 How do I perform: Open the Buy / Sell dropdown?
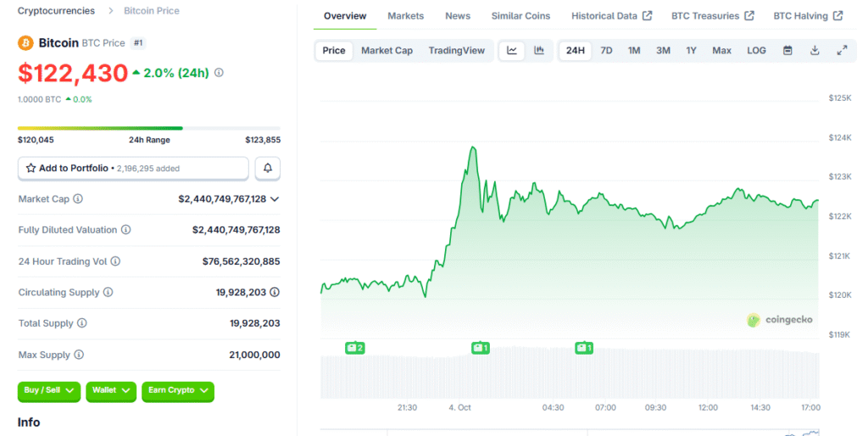pyautogui.click(x=49, y=390)
